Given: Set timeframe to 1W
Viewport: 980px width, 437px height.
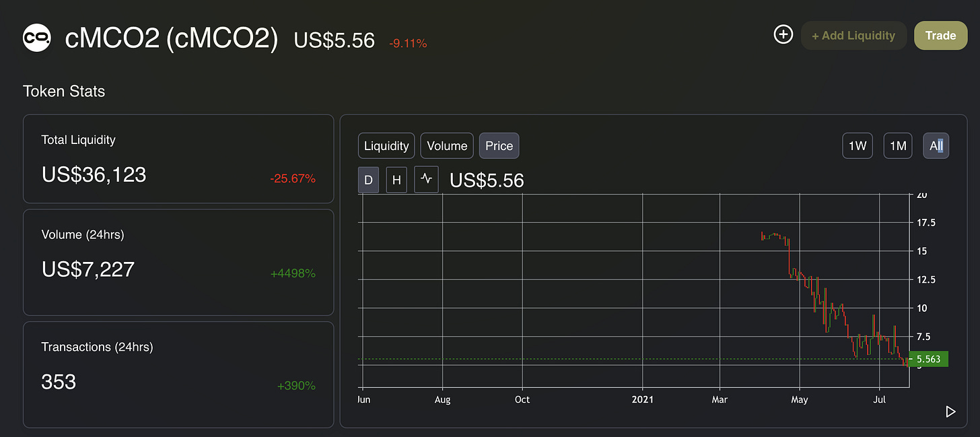Looking at the screenshot, I should [858, 145].
